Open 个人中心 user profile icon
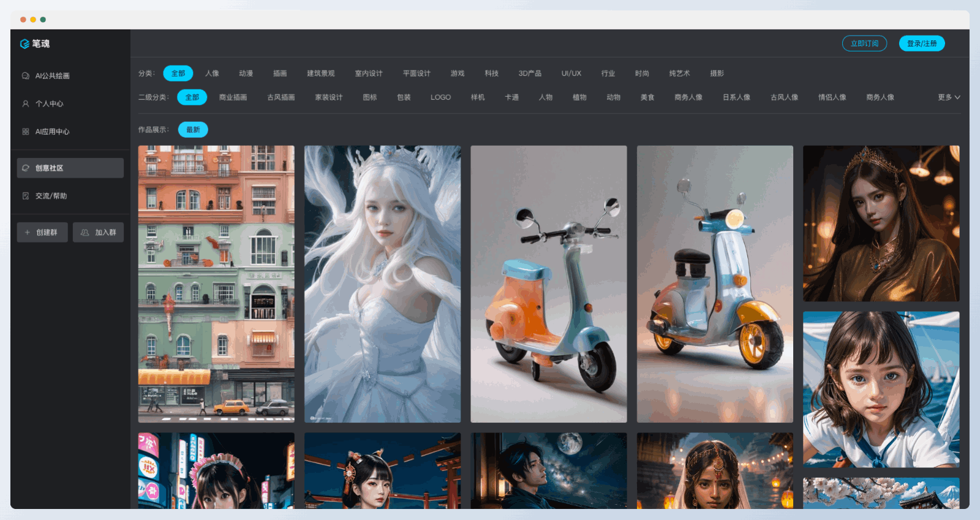Image resolution: width=980 pixels, height=520 pixels. [26, 104]
